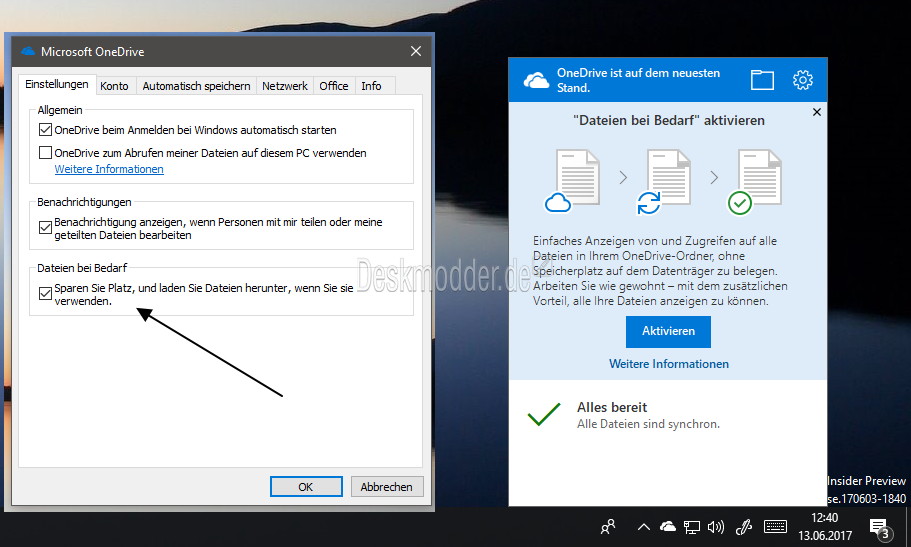Open the network icon in system tray
The image size is (911, 547).
click(691, 527)
